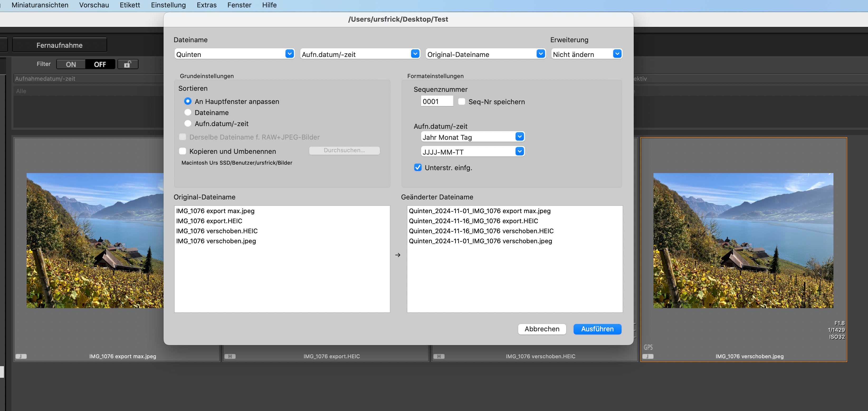
Task: Click the J badge under IMG_1076 export max.jpeg
Action: pos(21,356)
